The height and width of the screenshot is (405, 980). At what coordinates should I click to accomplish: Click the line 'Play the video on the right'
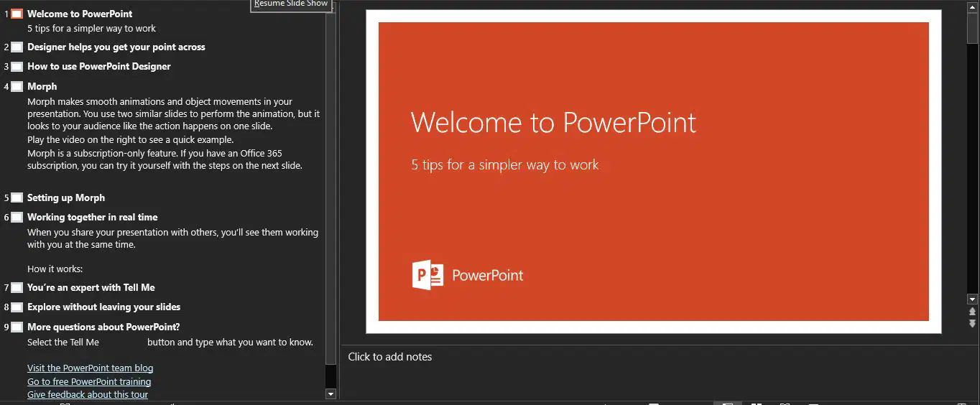click(130, 140)
